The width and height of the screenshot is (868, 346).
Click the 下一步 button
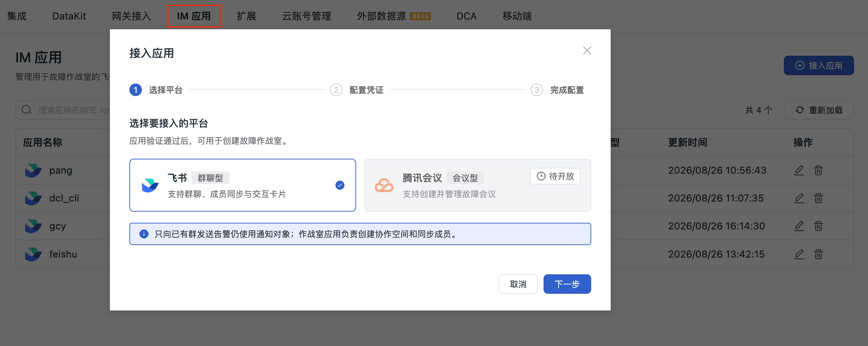(x=567, y=284)
